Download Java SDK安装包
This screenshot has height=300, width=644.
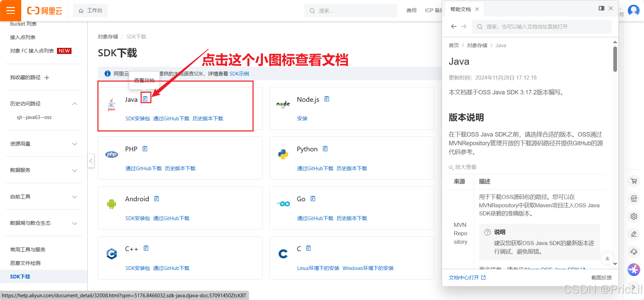(x=138, y=119)
